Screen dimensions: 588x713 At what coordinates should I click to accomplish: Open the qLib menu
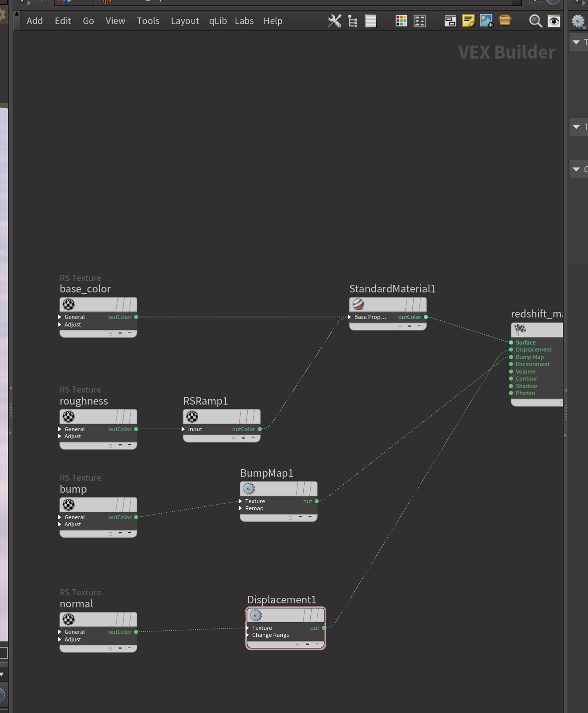[218, 21]
